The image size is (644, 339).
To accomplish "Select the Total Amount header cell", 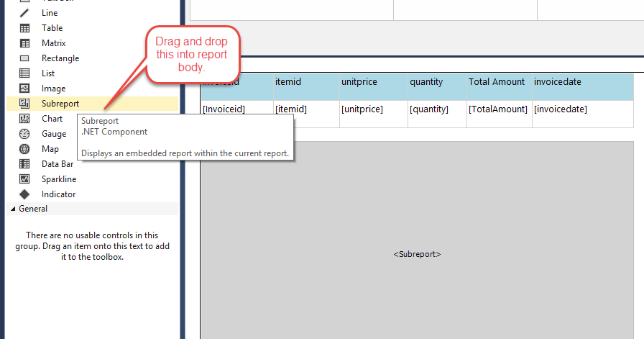I will [500, 87].
